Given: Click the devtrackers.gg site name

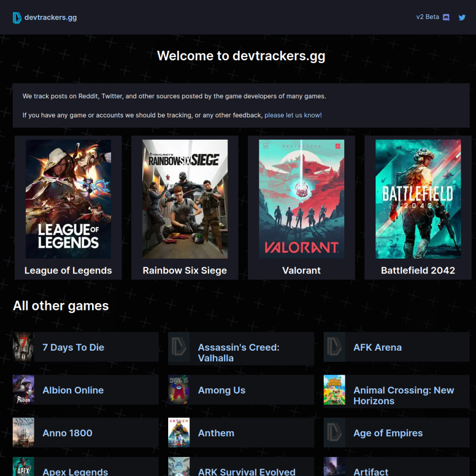Looking at the screenshot, I should tap(50, 17).
